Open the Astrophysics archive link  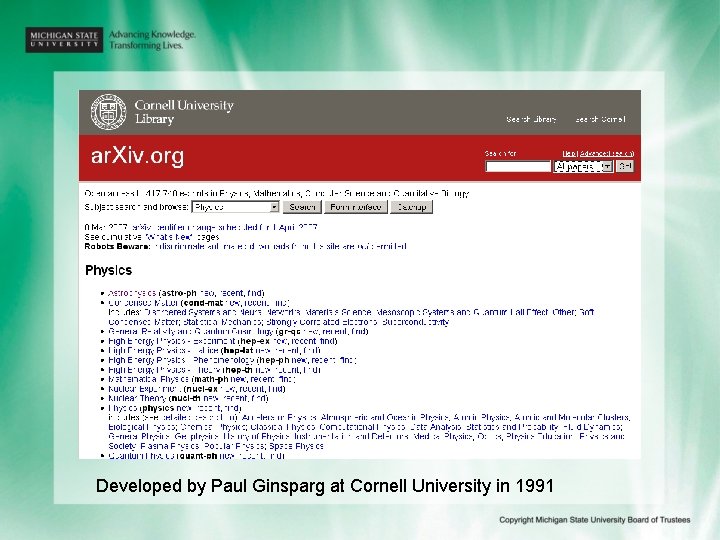click(132, 293)
